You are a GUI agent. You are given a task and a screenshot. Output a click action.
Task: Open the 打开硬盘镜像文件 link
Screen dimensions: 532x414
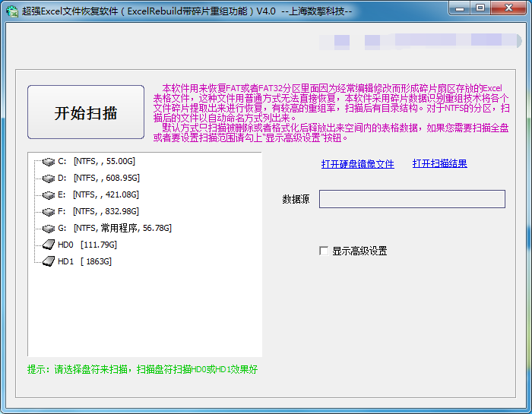click(x=357, y=163)
